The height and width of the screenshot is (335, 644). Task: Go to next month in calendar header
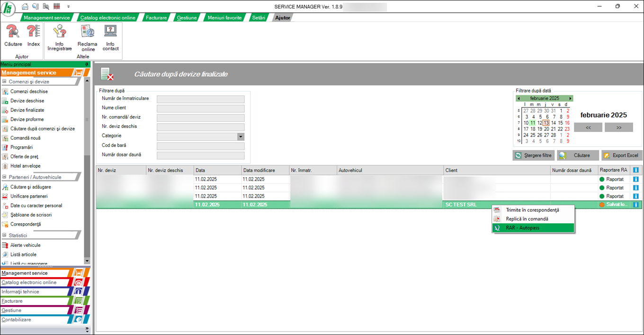click(x=570, y=99)
